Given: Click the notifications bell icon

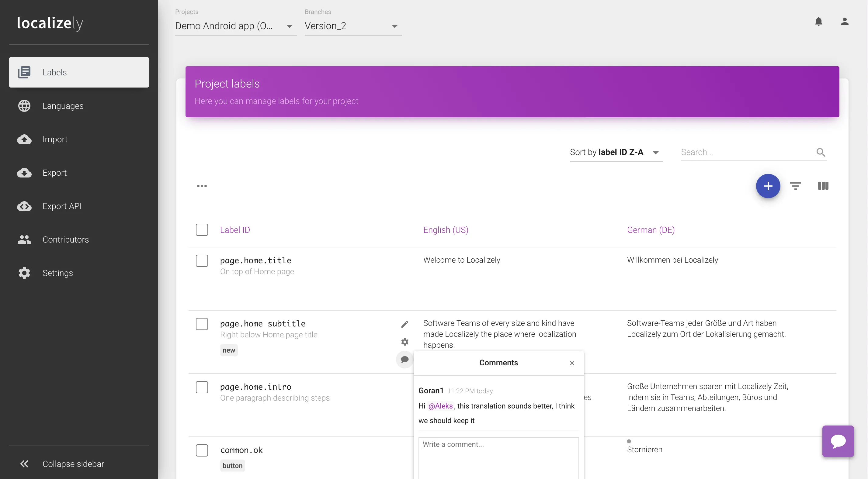Looking at the screenshot, I should tap(818, 21).
